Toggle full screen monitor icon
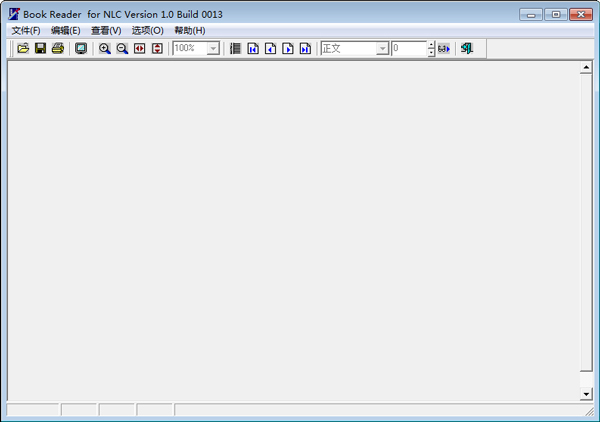The width and height of the screenshot is (600, 422). pyautogui.click(x=81, y=48)
